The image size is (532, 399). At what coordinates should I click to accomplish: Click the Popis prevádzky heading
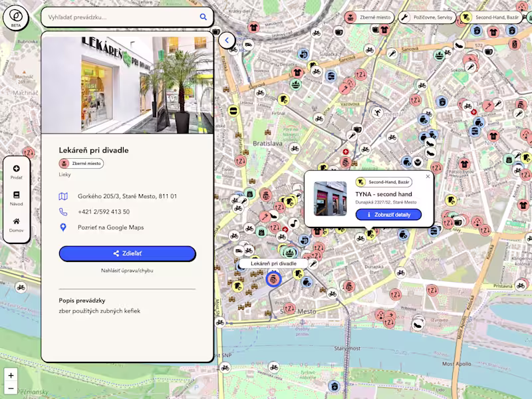[x=82, y=301]
